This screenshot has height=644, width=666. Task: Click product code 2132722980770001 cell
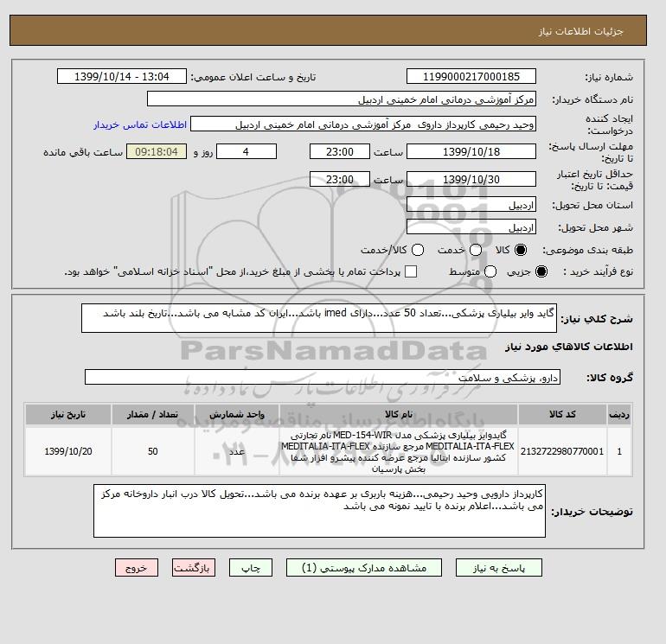pos(562,451)
